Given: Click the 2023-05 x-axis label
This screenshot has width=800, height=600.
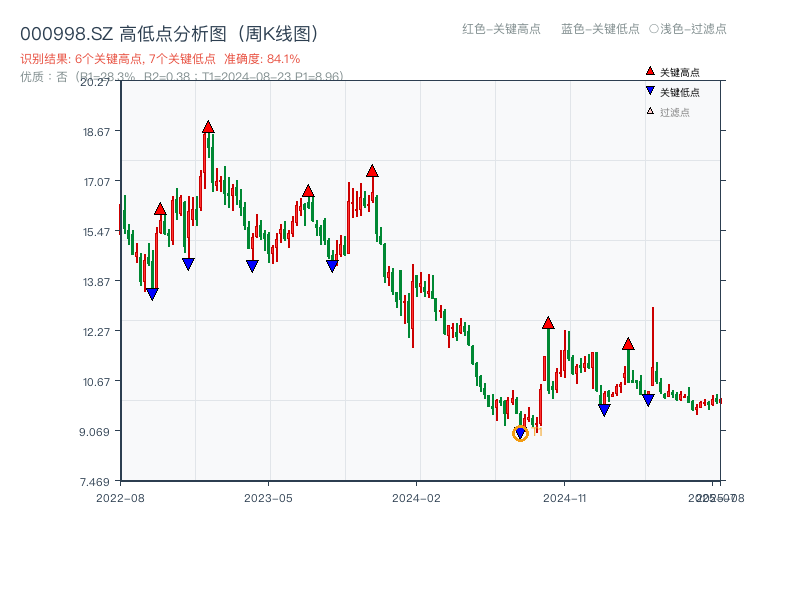Looking at the screenshot, I should (x=268, y=498).
